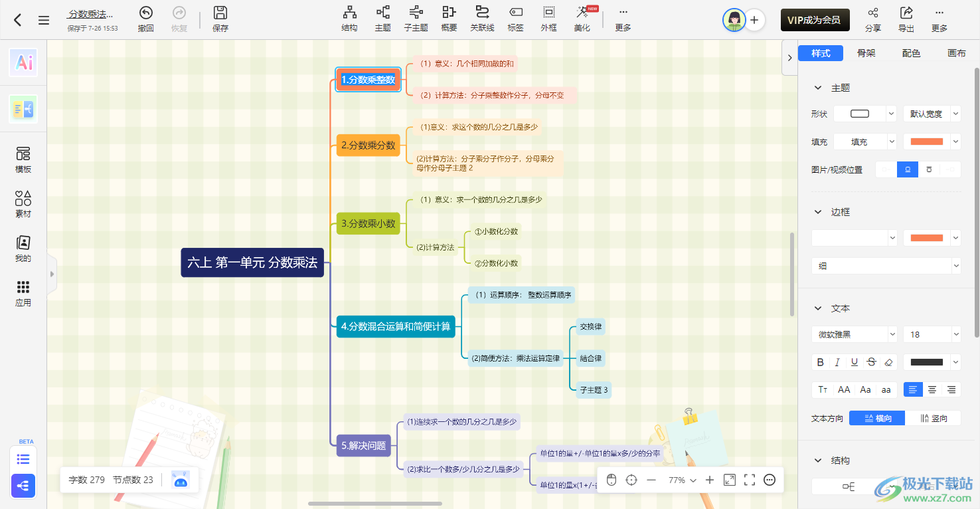Open the border thickness 细 dropdown
This screenshot has height=509, width=980.
[886, 266]
